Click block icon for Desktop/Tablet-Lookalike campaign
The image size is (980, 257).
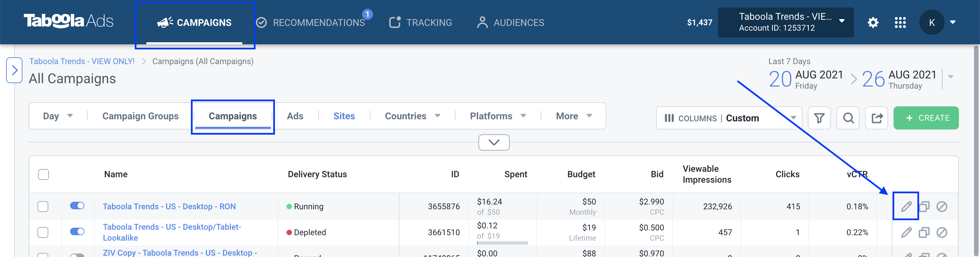pyautogui.click(x=942, y=232)
